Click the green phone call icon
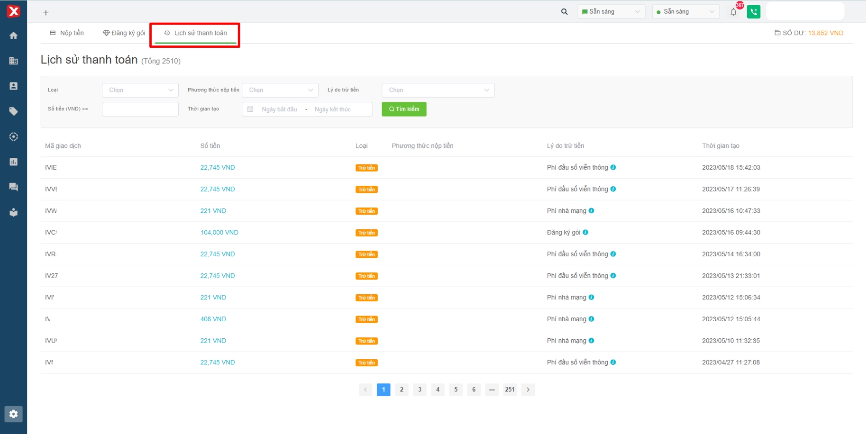Image resolution: width=868 pixels, height=434 pixels. (x=753, y=12)
